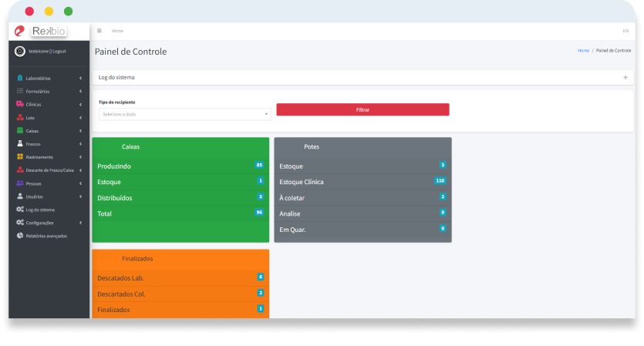Select Descarte de Frasco/Caixa menu item

coord(49,170)
